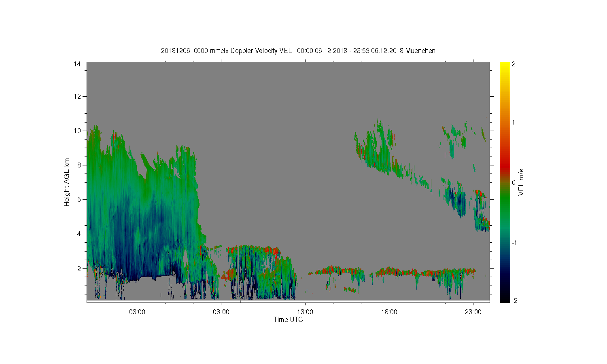Click the plot title '20181206_0000.mmclx Doppler Velocity VEL'
The width and height of the screenshot is (607, 364).
point(226,51)
